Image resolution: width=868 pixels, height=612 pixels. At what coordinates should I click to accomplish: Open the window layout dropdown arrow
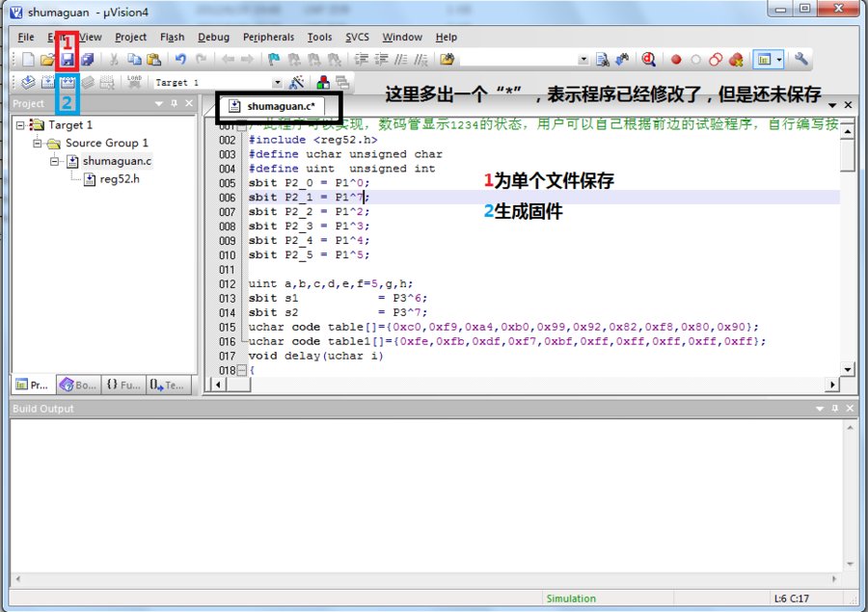(x=779, y=59)
